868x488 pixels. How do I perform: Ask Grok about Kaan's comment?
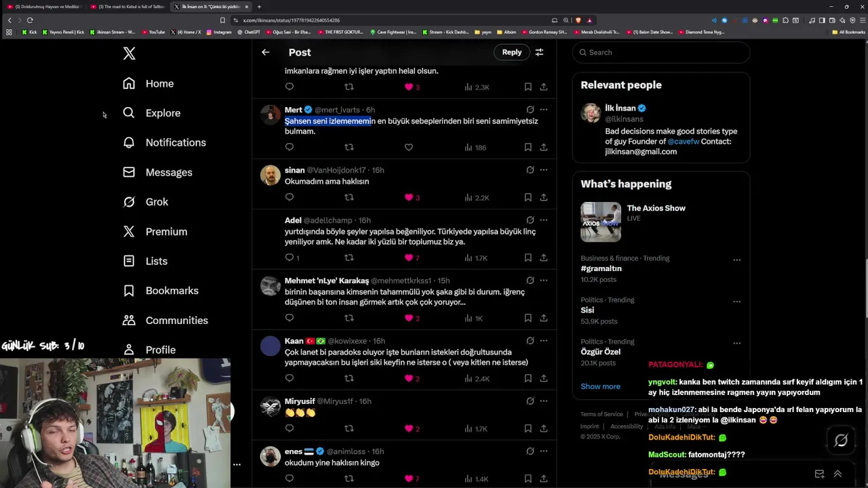point(530,341)
